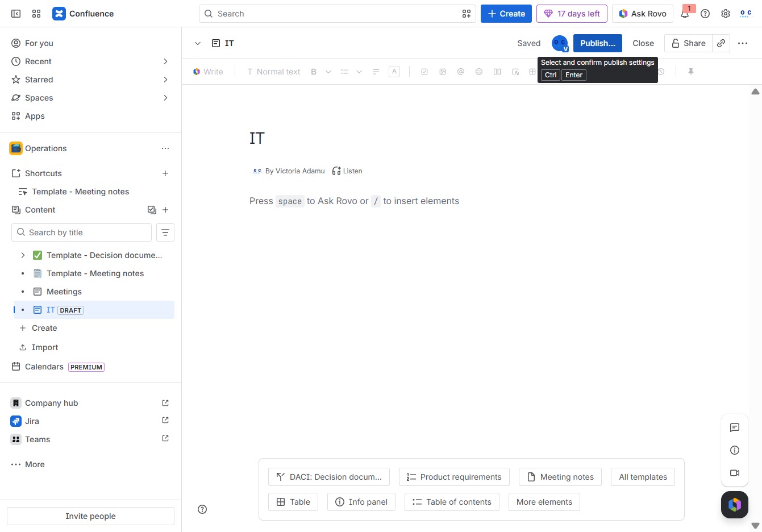The height and width of the screenshot is (532, 762).
Task: Click Ask Rovo button
Action: tap(643, 14)
